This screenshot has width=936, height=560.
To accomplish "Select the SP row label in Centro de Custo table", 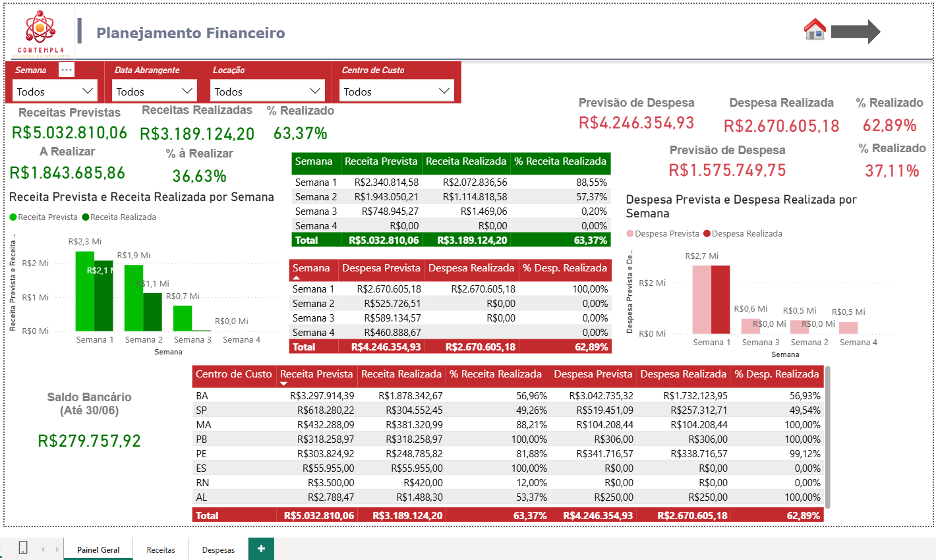I will pyautogui.click(x=201, y=410).
